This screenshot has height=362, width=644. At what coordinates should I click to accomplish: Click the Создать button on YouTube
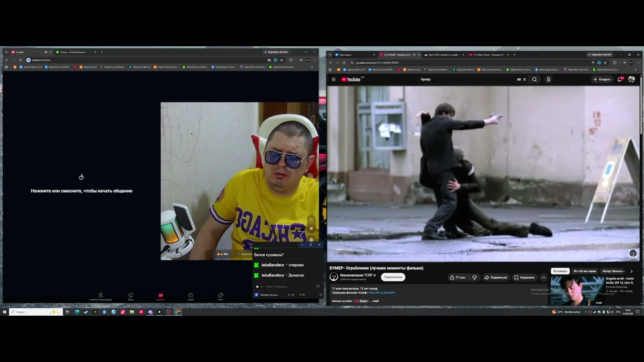[601, 79]
